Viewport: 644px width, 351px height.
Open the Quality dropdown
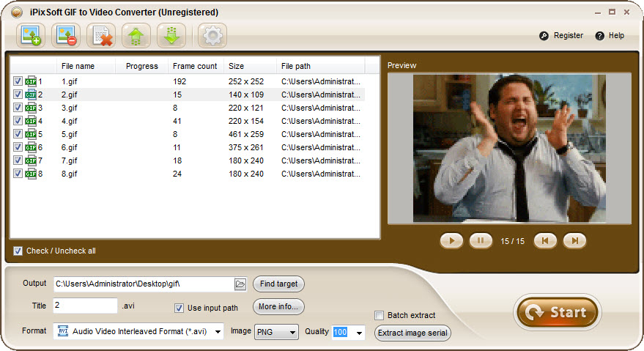pyautogui.click(x=359, y=333)
